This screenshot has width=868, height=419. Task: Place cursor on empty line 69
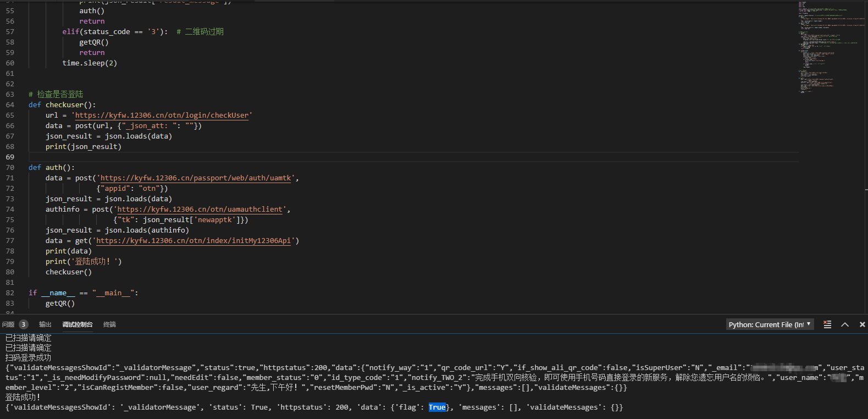tap(412, 157)
